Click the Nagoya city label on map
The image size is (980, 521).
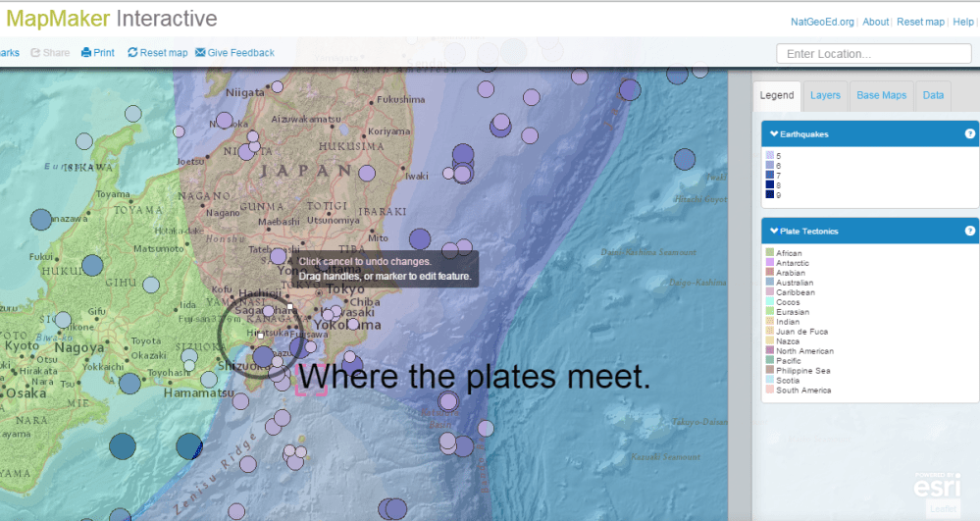79,347
